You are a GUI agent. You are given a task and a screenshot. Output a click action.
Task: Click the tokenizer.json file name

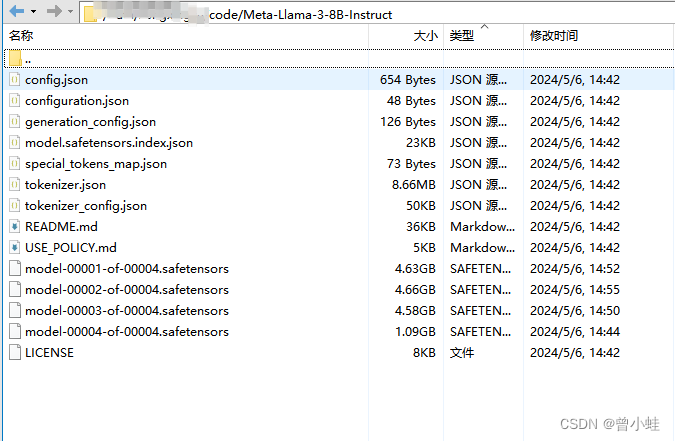coord(65,185)
